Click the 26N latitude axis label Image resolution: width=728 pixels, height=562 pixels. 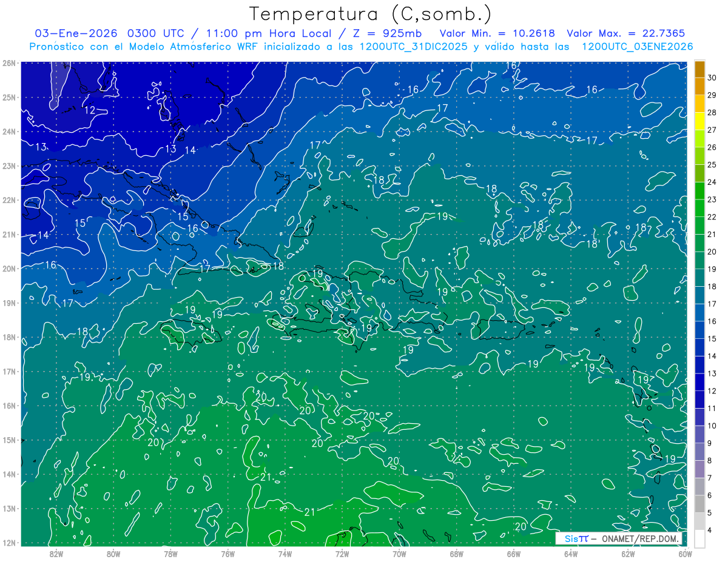[x=9, y=63]
